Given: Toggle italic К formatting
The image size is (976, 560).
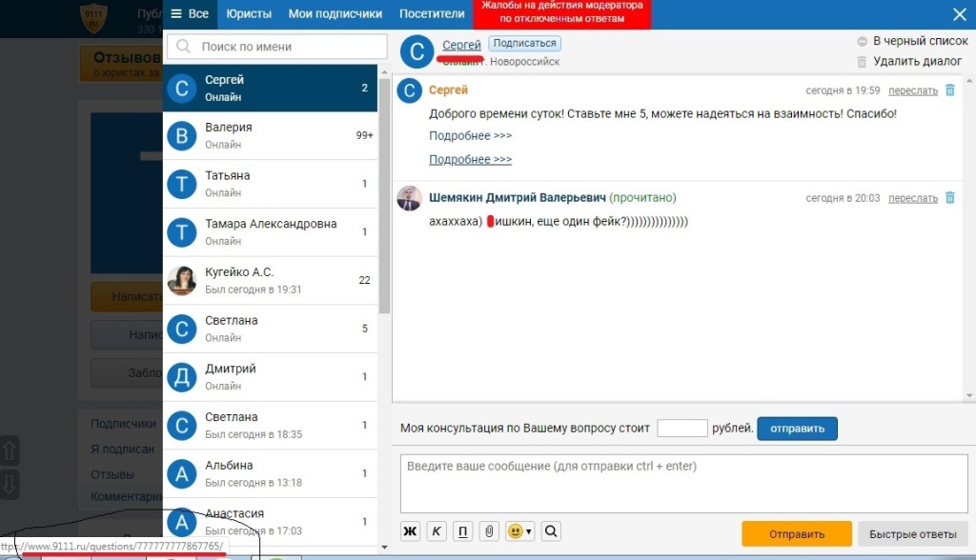Looking at the screenshot, I should [436, 531].
